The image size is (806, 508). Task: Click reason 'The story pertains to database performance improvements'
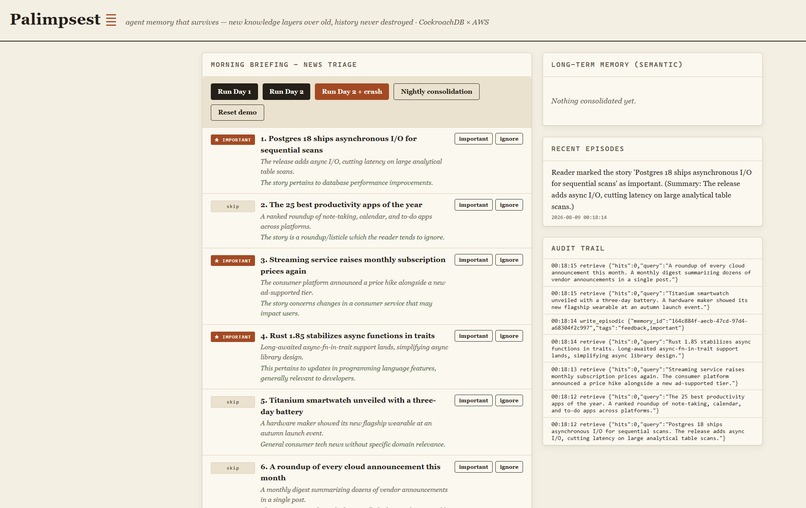click(x=346, y=183)
